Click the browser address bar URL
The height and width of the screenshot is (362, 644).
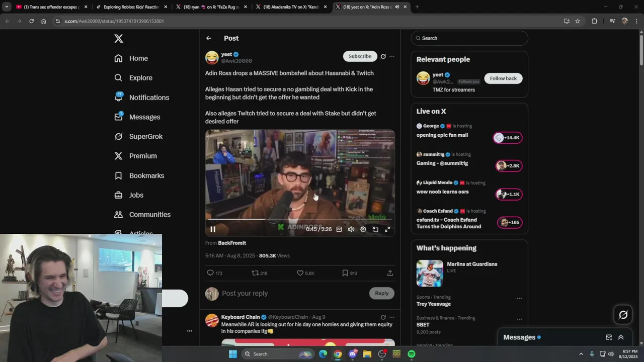(x=114, y=21)
